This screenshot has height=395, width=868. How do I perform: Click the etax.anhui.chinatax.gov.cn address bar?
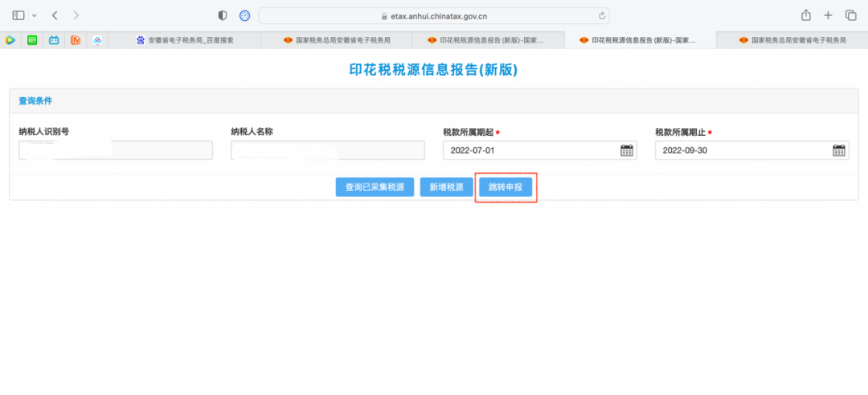[434, 15]
